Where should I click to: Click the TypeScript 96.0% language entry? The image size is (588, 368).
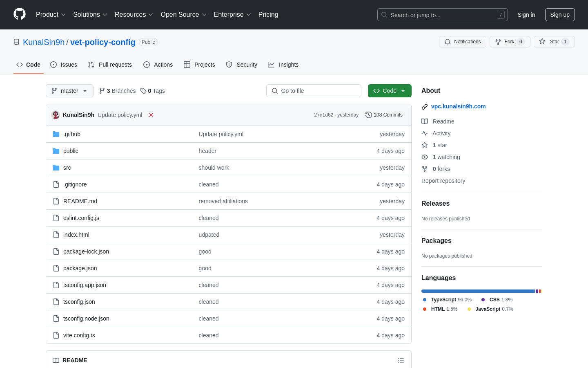click(447, 300)
